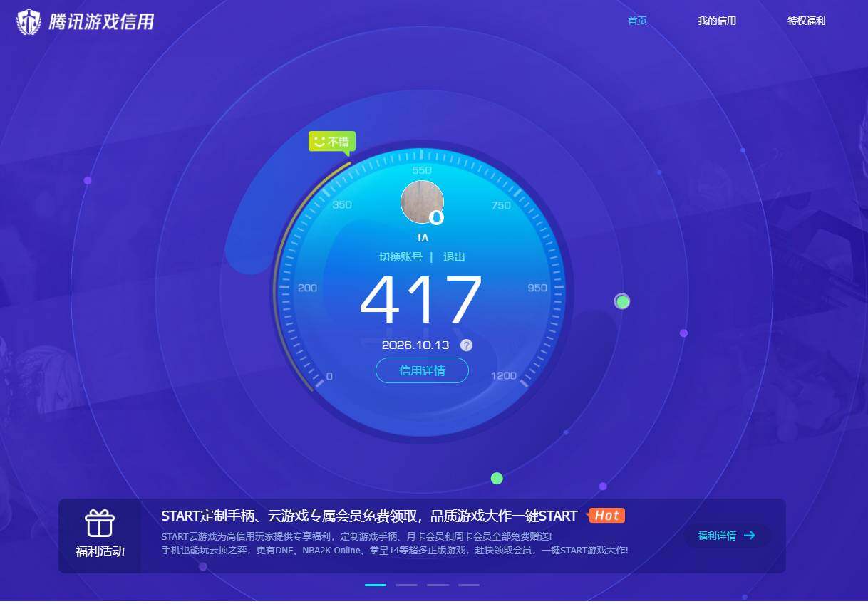Select the fourth carousel indicator
The height and width of the screenshot is (604, 868).
(469, 585)
